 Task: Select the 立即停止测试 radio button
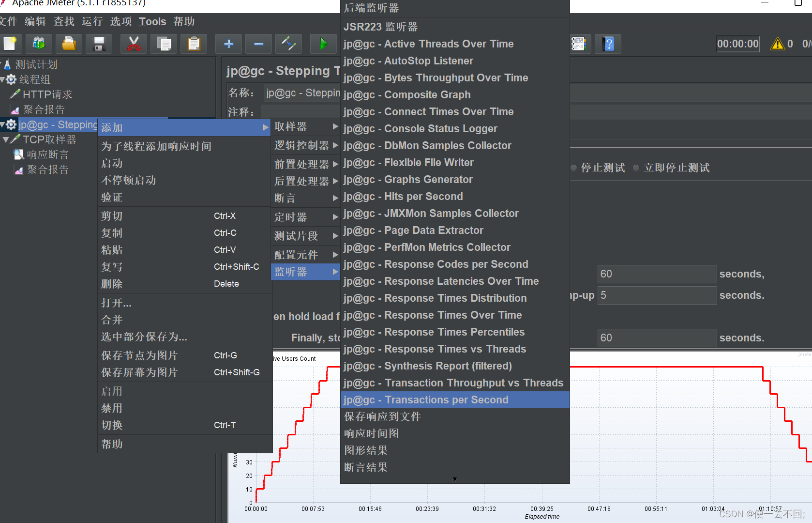tap(636, 168)
